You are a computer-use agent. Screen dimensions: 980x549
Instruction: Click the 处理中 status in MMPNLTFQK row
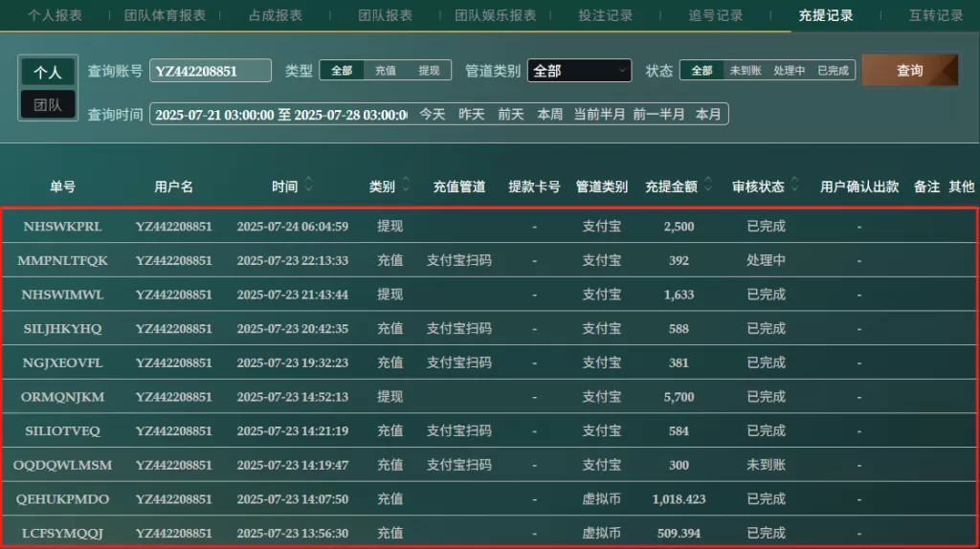pos(766,260)
